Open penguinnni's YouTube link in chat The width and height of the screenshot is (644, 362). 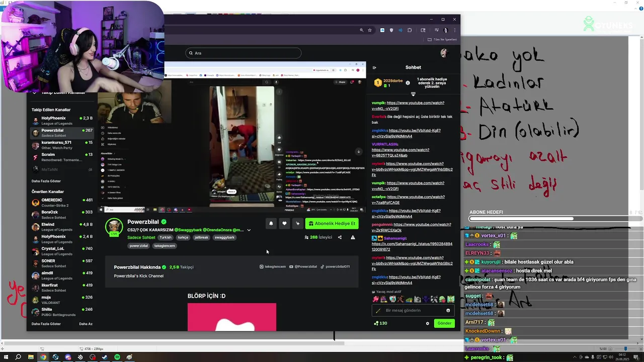(412, 227)
